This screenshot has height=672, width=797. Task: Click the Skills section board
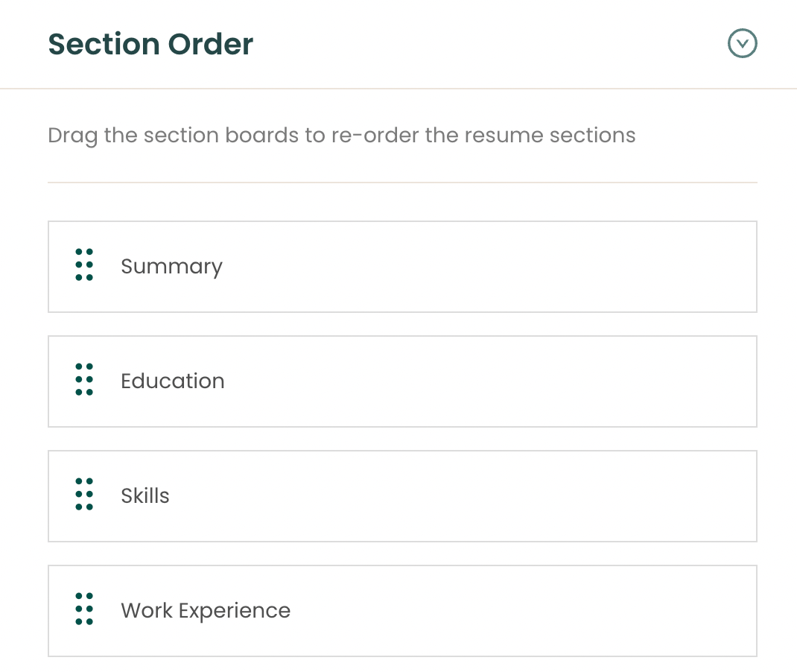402,495
